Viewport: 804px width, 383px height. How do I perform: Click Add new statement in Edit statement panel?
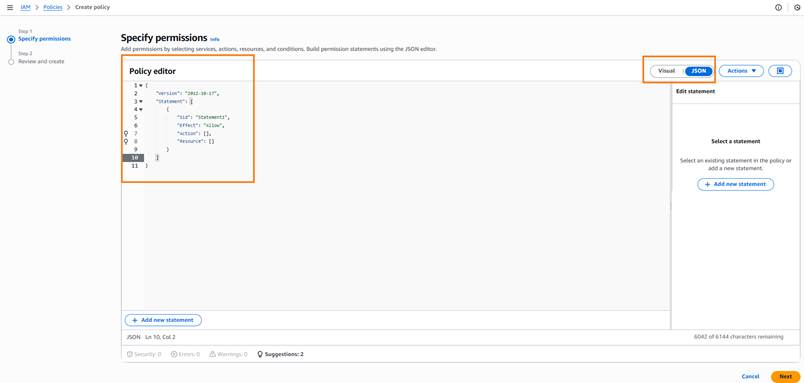[735, 184]
